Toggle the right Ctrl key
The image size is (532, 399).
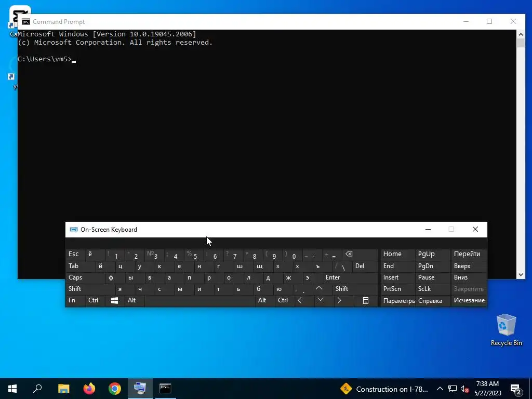point(284,301)
